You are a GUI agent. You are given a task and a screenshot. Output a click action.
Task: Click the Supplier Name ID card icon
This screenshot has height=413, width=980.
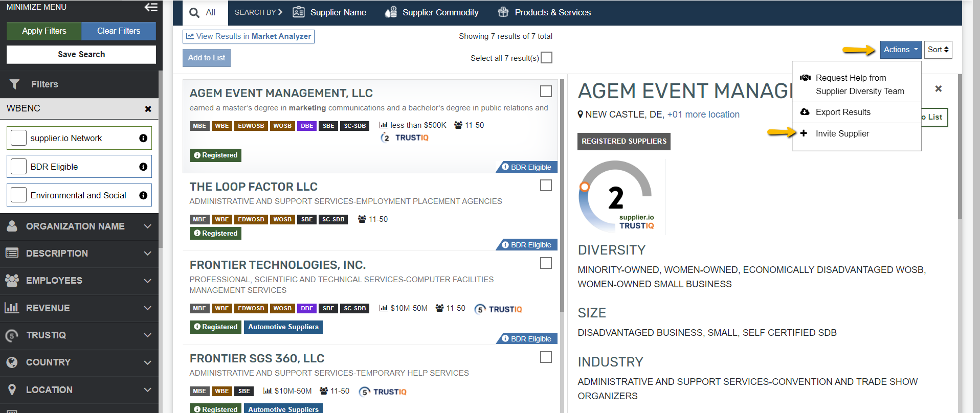[x=299, y=12]
